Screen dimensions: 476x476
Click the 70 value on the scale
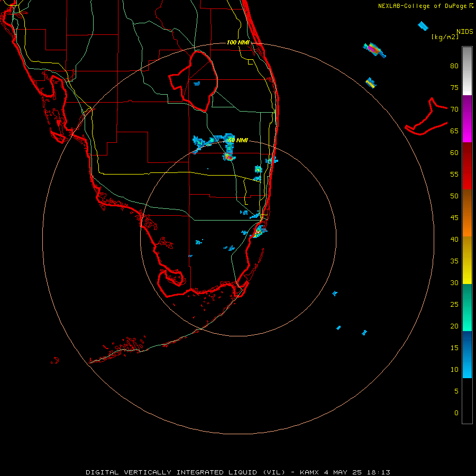(x=454, y=109)
